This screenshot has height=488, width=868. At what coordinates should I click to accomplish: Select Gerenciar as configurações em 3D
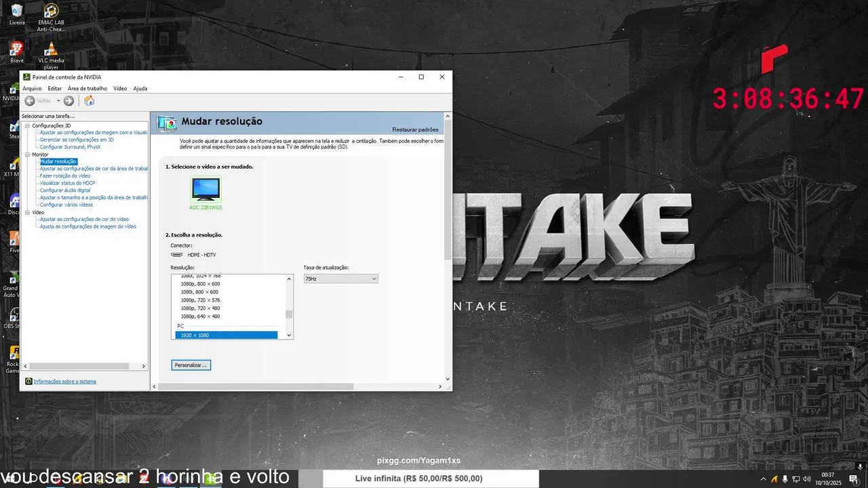(x=77, y=140)
